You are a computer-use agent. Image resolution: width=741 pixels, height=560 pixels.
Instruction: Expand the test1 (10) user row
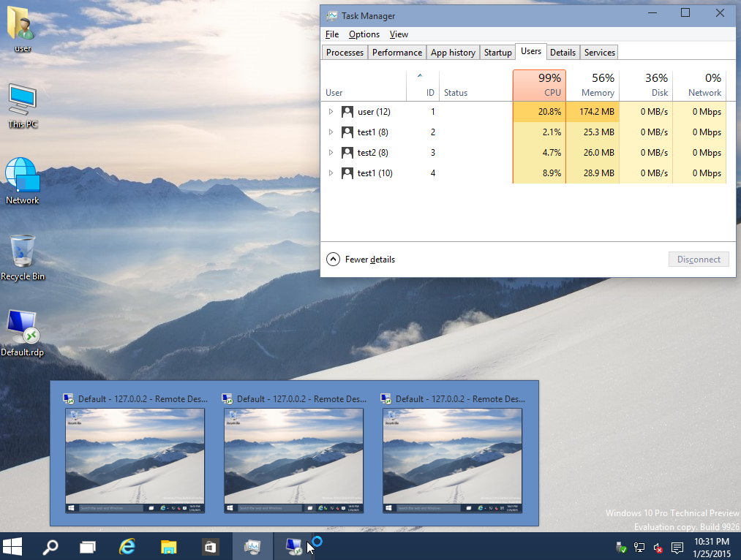tap(331, 173)
